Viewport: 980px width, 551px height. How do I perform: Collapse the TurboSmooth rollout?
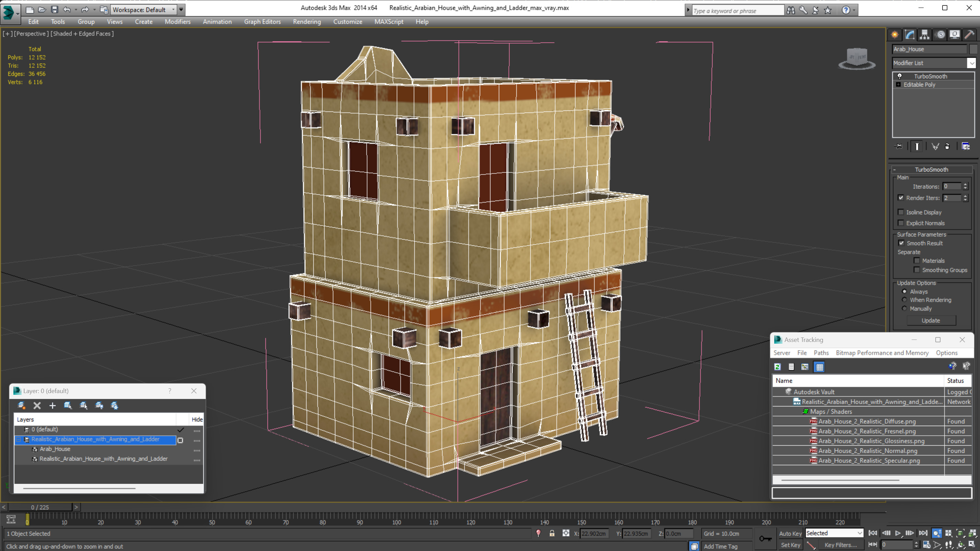pyautogui.click(x=894, y=170)
